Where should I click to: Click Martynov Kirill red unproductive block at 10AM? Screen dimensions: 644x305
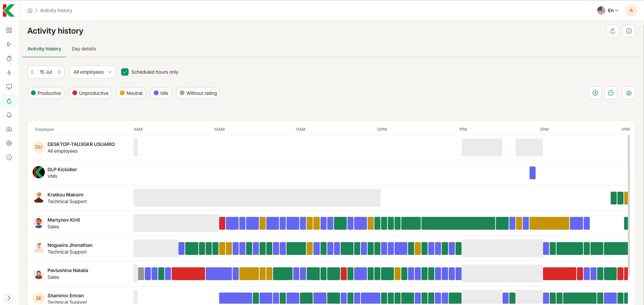coord(222,223)
